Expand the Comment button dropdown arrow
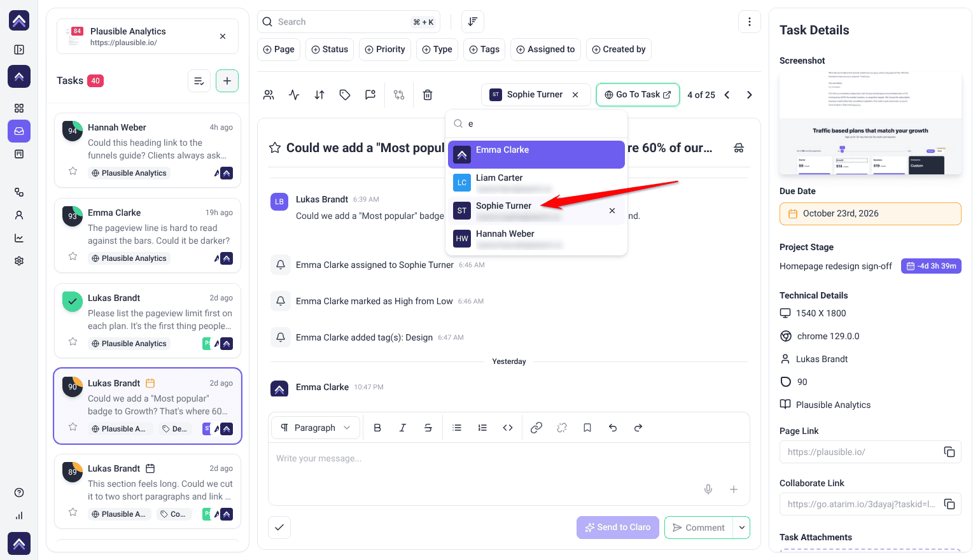The width and height of the screenshot is (980, 560). point(742,528)
